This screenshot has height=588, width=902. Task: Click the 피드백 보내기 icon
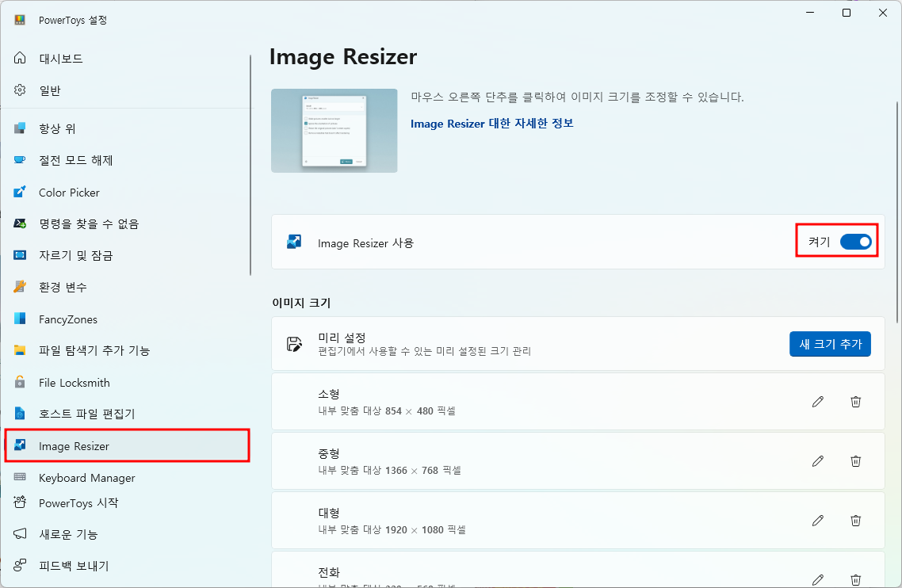(20, 566)
